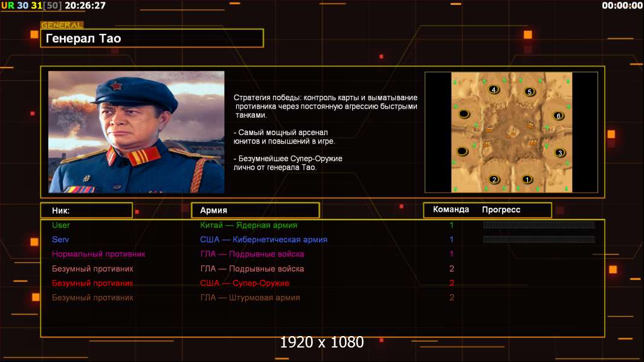Click the "UR 30 31[50]" status counter
The width and height of the screenshot is (644, 362).
[31, 5]
